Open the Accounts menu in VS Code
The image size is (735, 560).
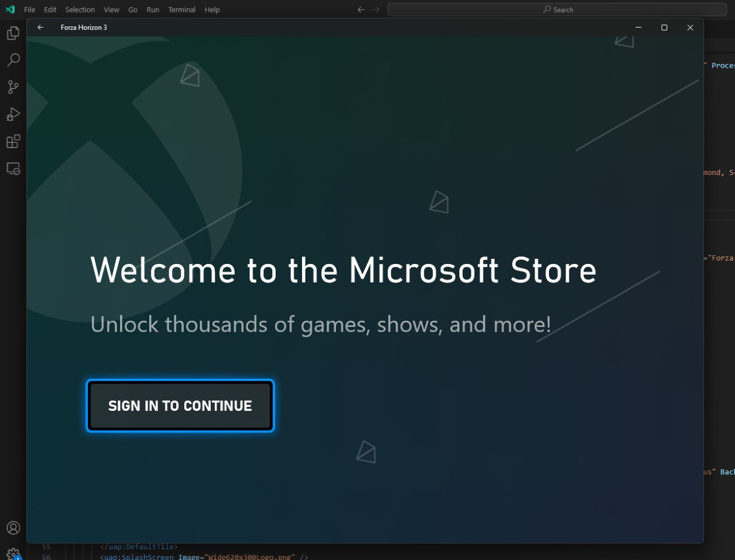click(x=13, y=528)
